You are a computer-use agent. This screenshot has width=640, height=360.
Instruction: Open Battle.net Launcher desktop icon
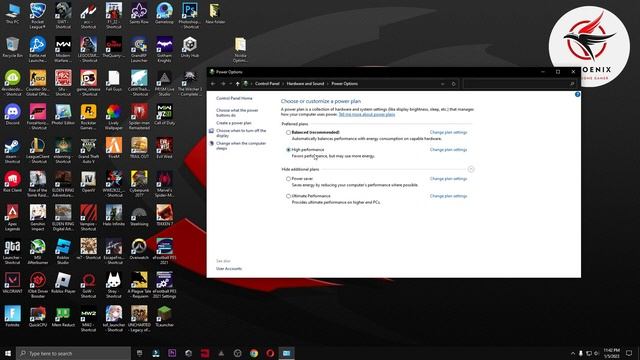38,50
